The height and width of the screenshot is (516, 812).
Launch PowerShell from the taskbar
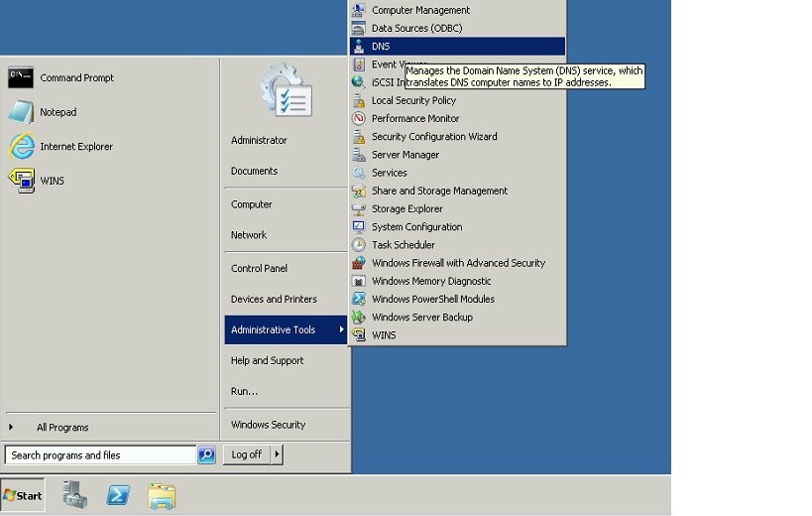tap(118, 496)
